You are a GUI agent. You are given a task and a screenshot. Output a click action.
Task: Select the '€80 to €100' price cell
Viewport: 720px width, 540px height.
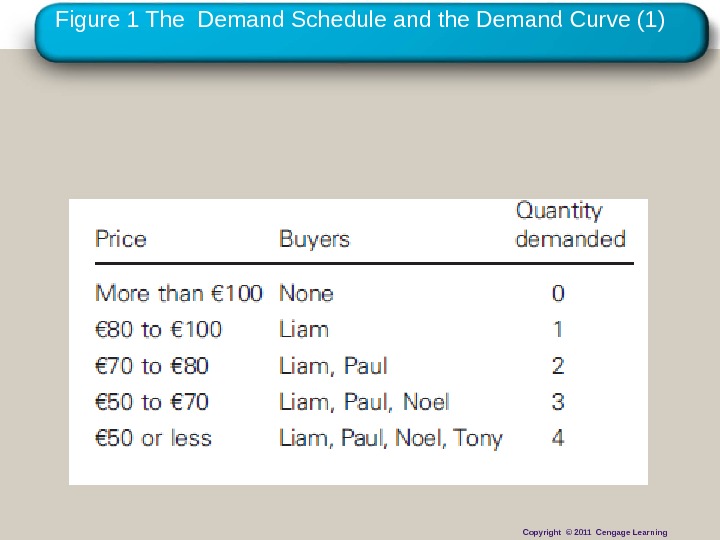pos(158,329)
